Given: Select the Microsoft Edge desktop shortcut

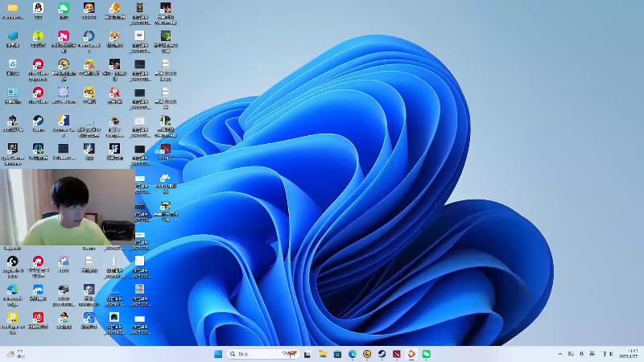Looking at the screenshot, I should coord(12,290).
